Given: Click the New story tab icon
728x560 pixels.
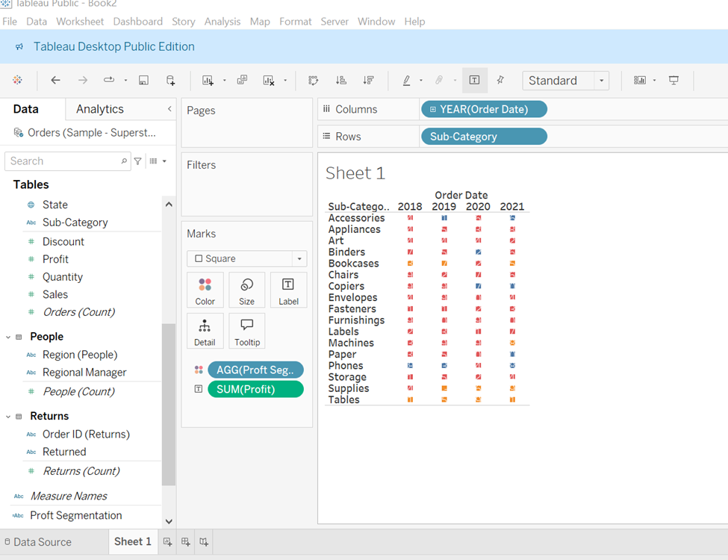Looking at the screenshot, I should tap(204, 542).
